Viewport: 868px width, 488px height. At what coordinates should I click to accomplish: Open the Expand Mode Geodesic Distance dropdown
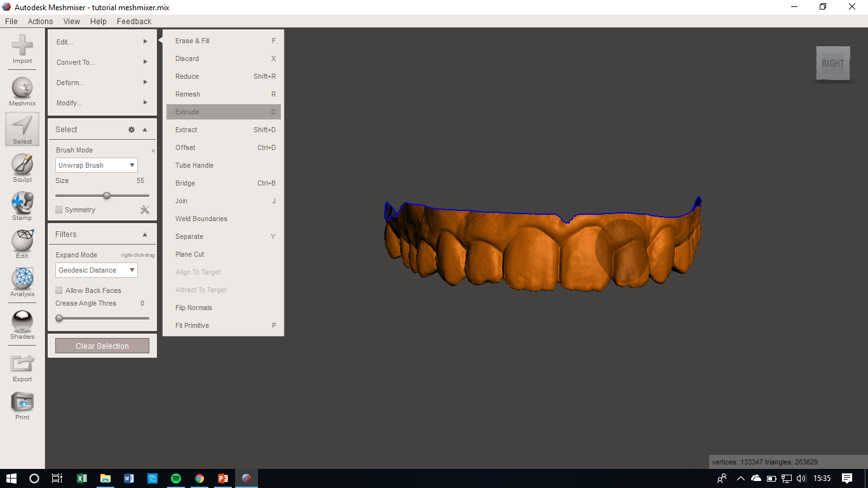pyautogui.click(x=97, y=270)
